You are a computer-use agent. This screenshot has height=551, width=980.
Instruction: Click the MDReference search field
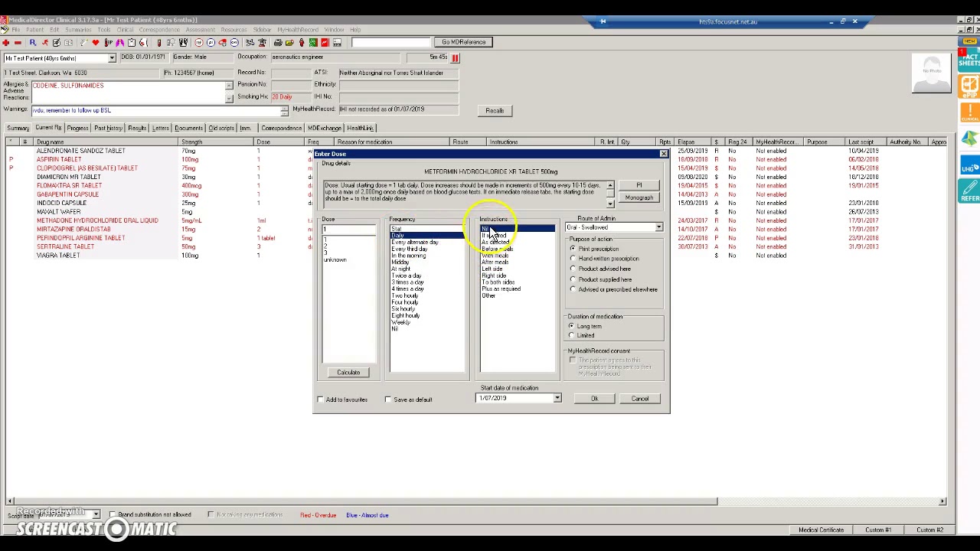coord(391,42)
